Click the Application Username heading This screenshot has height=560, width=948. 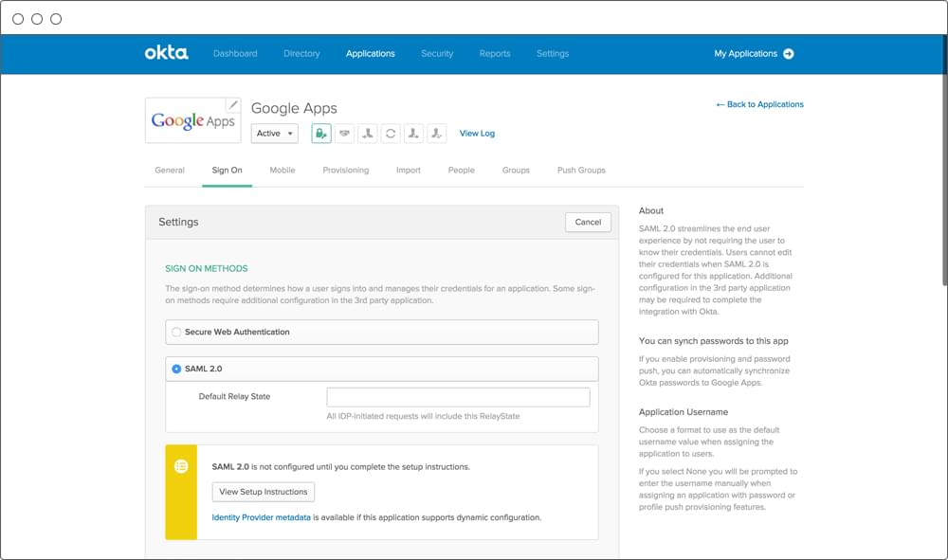(684, 412)
